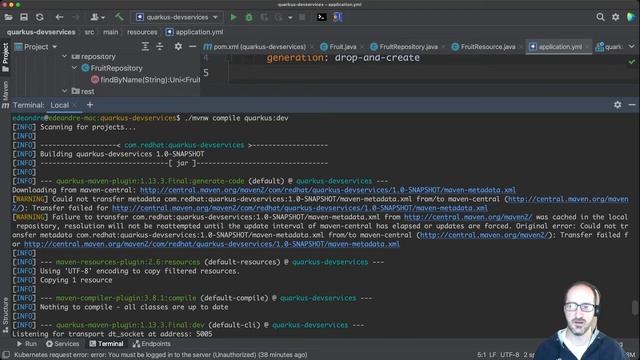Select the rest folder in Project tree

click(83, 91)
